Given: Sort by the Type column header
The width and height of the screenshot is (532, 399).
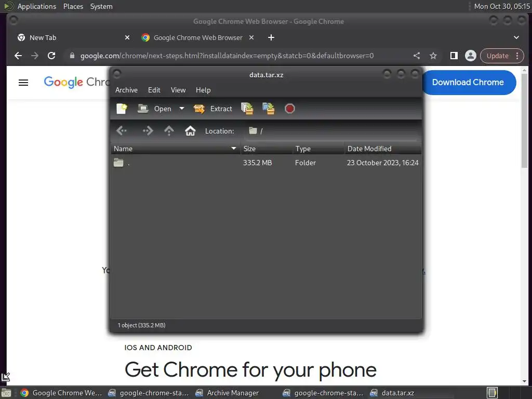Looking at the screenshot, I should tap(318, 149).
